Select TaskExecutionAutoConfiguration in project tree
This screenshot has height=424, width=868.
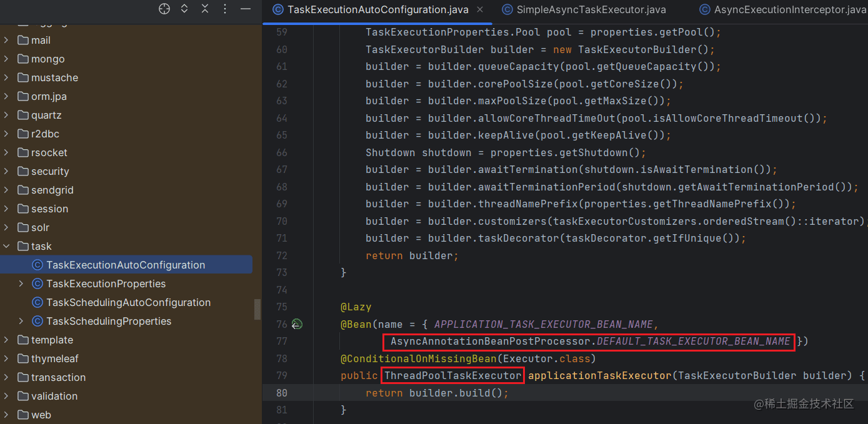pyautogui.click(x=125, y=265)
